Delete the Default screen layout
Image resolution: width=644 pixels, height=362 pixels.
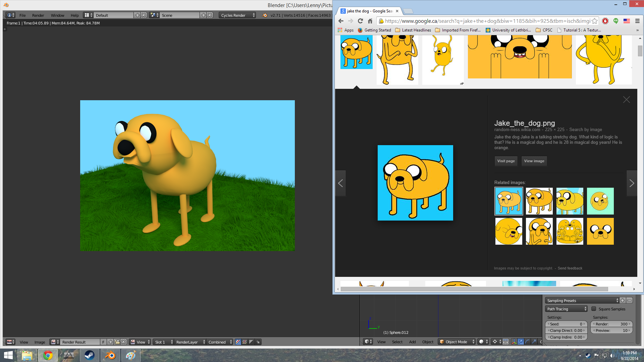coord(144,15)
